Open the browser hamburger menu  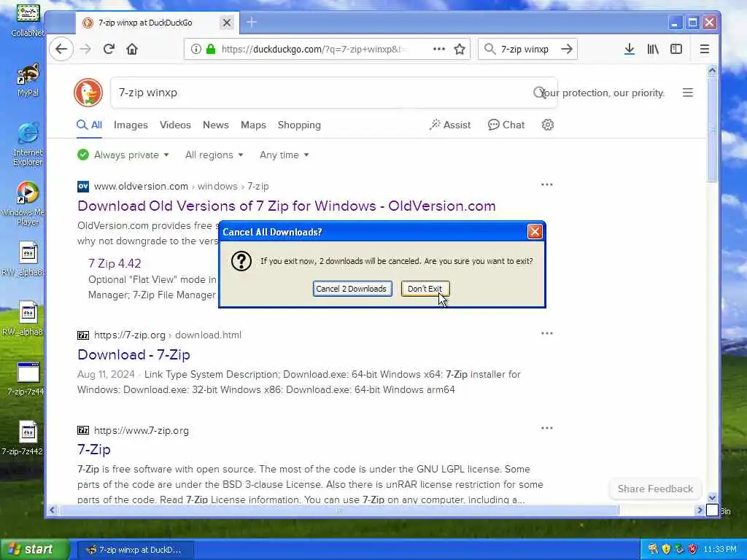tap(705, 49)
